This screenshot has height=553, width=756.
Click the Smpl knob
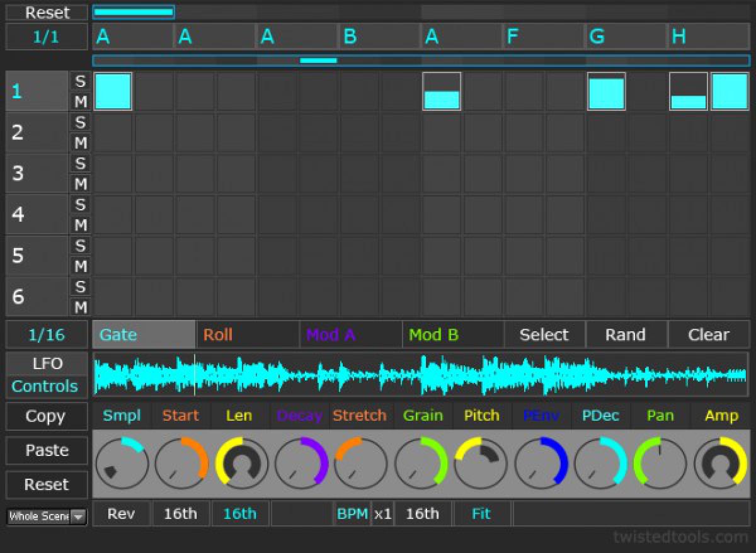(x=122, y=464)
